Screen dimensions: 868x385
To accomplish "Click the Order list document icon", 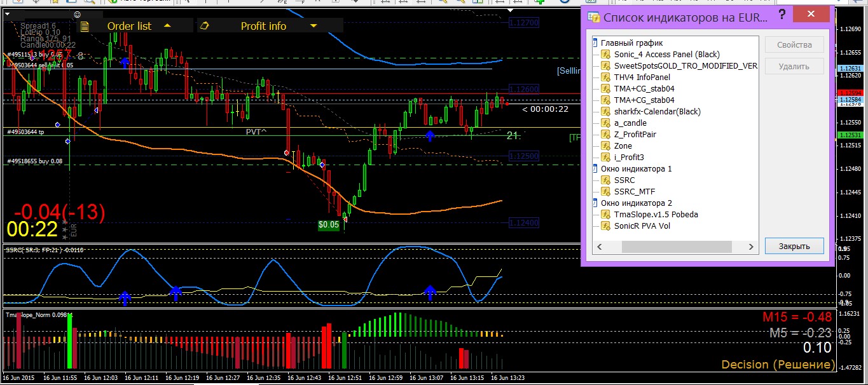I will tap(85, 26).
